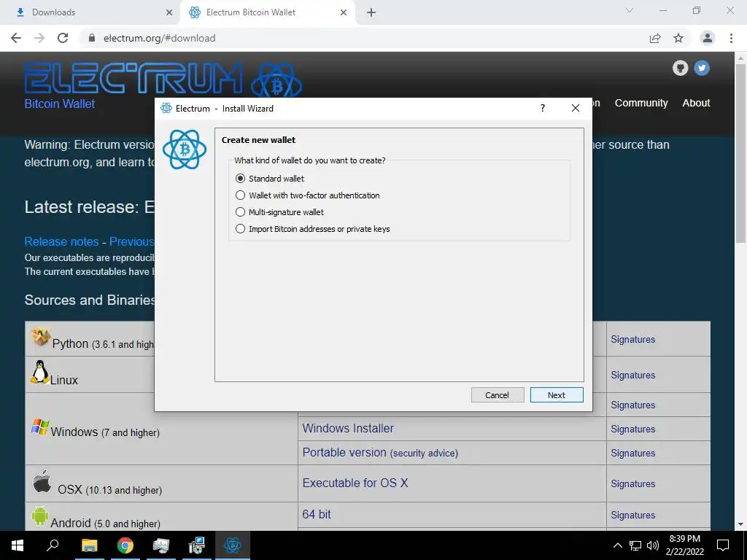
Task: Choose Wallet with two-factor authentication
Action: point(308,195)
